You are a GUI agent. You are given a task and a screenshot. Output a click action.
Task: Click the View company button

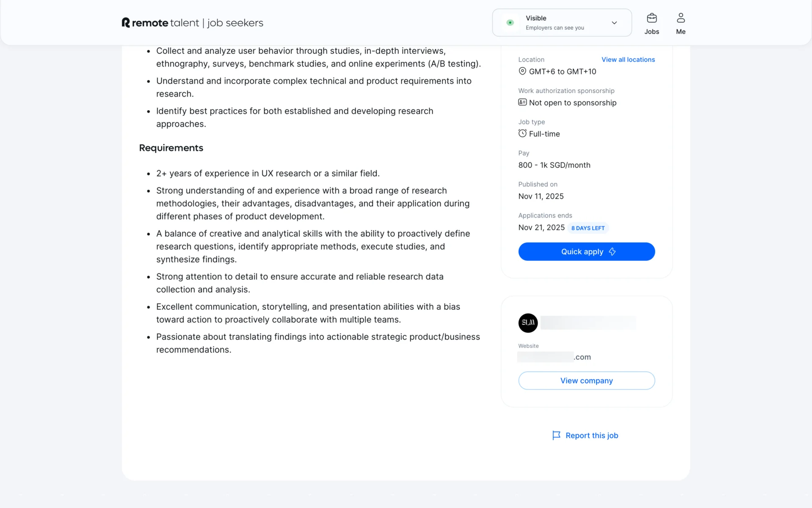pos(586,381)
